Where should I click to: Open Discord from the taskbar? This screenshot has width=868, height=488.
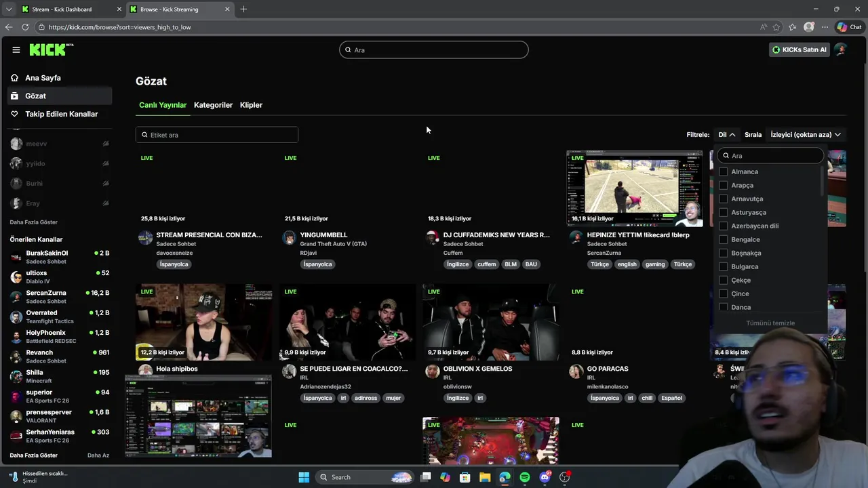(x=545, y=477)
